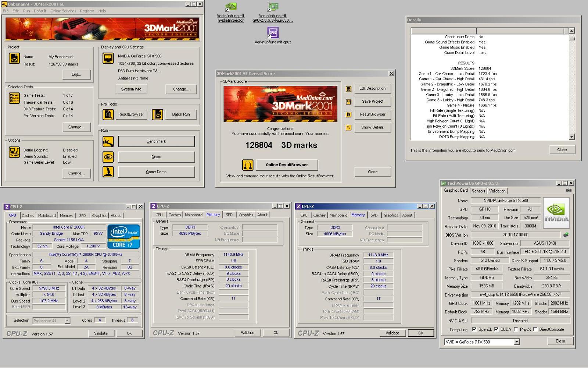
Task: Click the BIOS save icon in GPU-Z
Action: point(566,234)
